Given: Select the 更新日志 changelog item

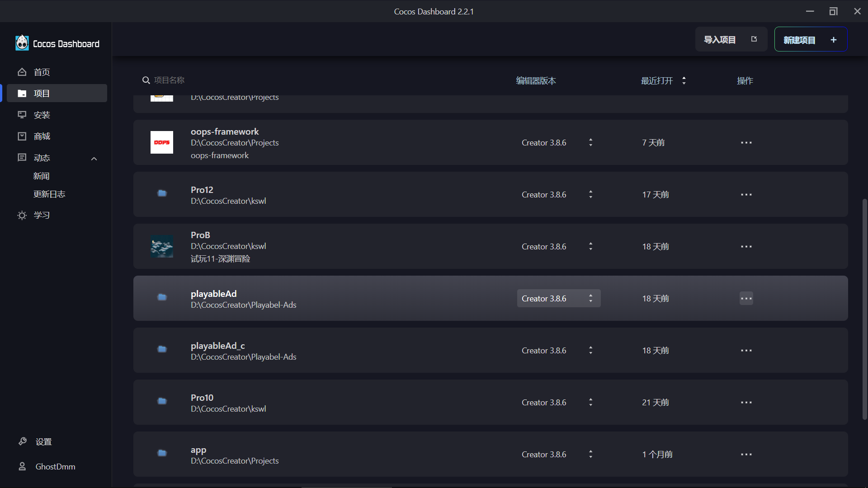Looking at the screenshot, I should 49,194.
